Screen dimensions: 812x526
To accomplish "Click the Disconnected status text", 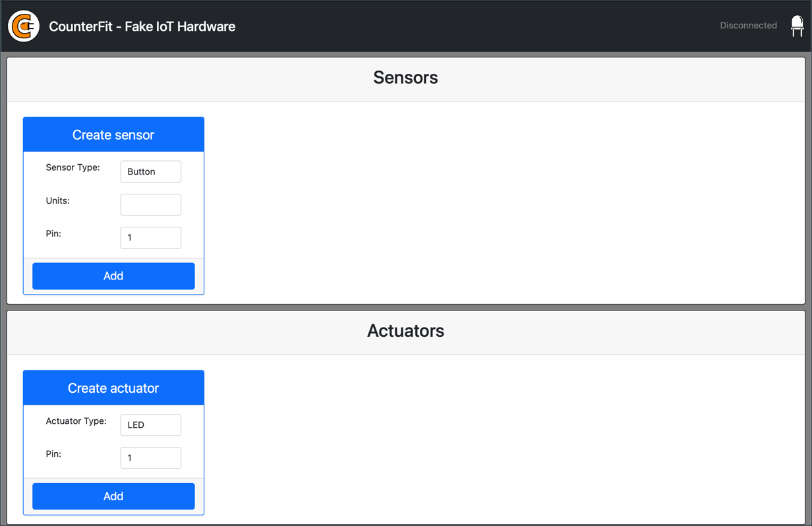I will 748,26.
